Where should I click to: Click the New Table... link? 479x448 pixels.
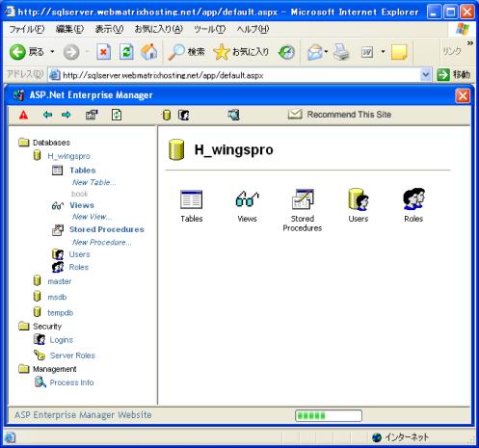point(94,182)
